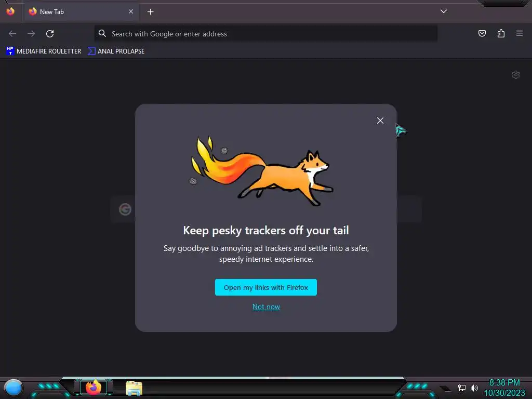Image resolution: width=532 pixels, height=399 pixels.
Task: Expand the list all tabs chevron
Action: click(444, 11)
